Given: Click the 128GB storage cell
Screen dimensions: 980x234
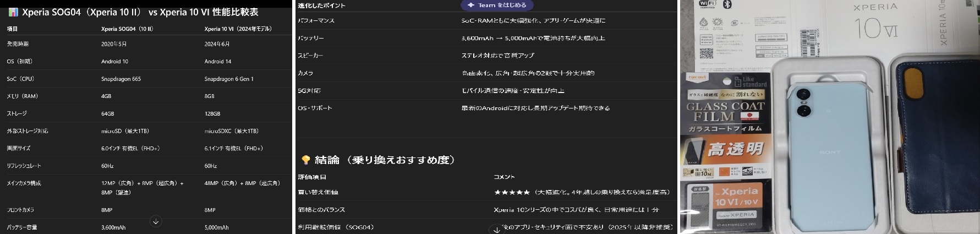Looking at the screenshot, I should [x=212, y=114].
